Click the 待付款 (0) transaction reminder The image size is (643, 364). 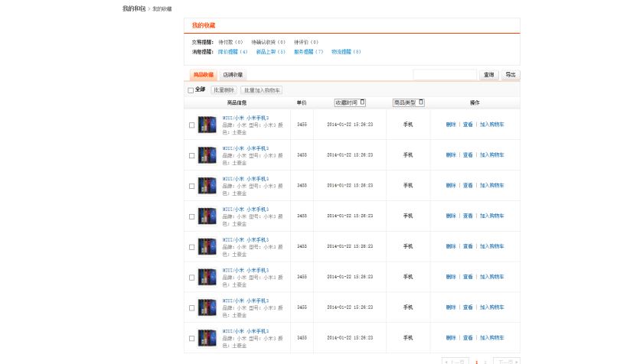pyautogui.click(x=230, y=42)
